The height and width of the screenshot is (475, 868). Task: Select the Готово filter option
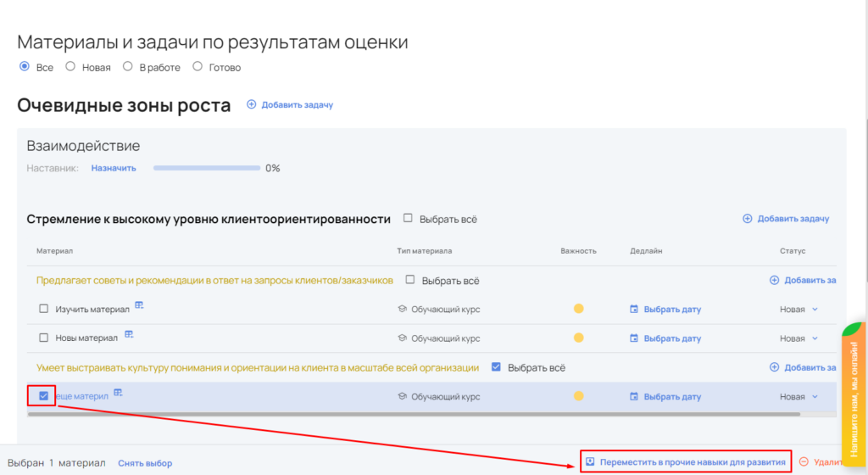198,66
